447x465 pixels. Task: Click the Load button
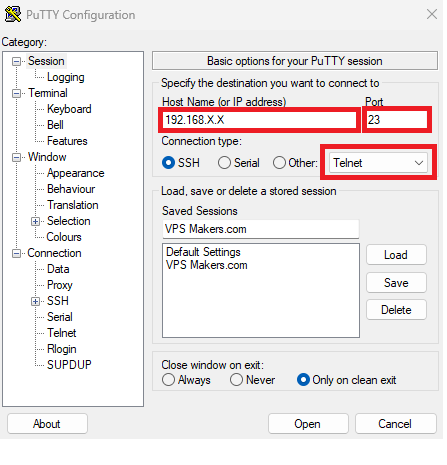point(396,255)
